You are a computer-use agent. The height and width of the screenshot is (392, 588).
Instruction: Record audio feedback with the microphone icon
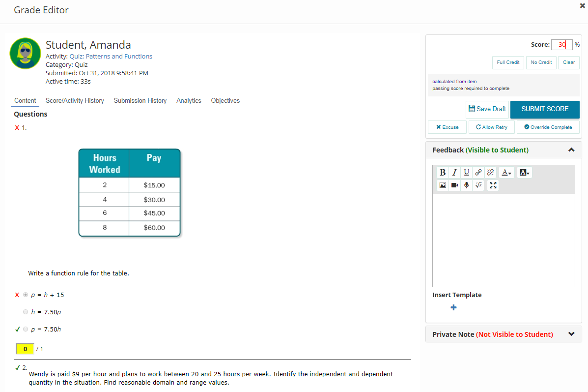tap(466, 185)
